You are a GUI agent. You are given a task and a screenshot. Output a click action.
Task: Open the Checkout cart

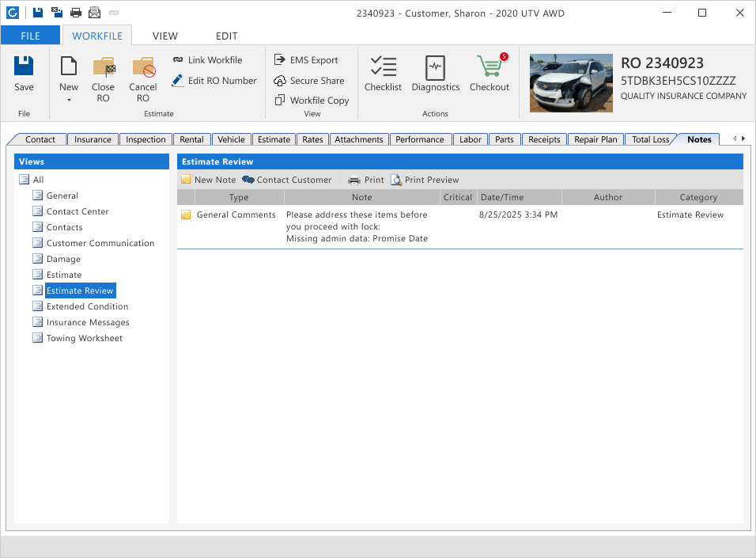coord(490,72)
